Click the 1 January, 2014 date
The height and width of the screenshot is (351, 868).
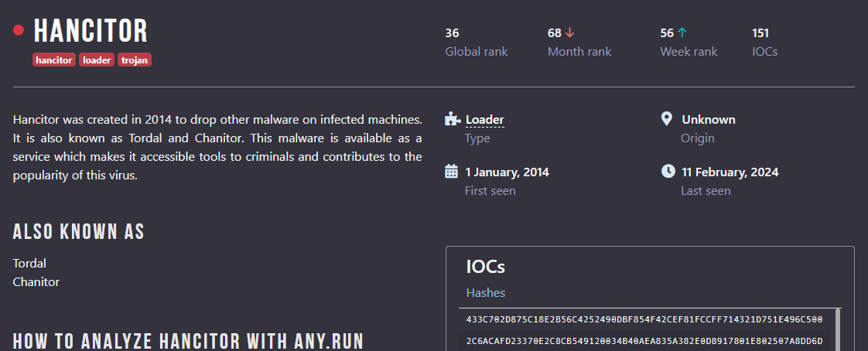(507, 172)
